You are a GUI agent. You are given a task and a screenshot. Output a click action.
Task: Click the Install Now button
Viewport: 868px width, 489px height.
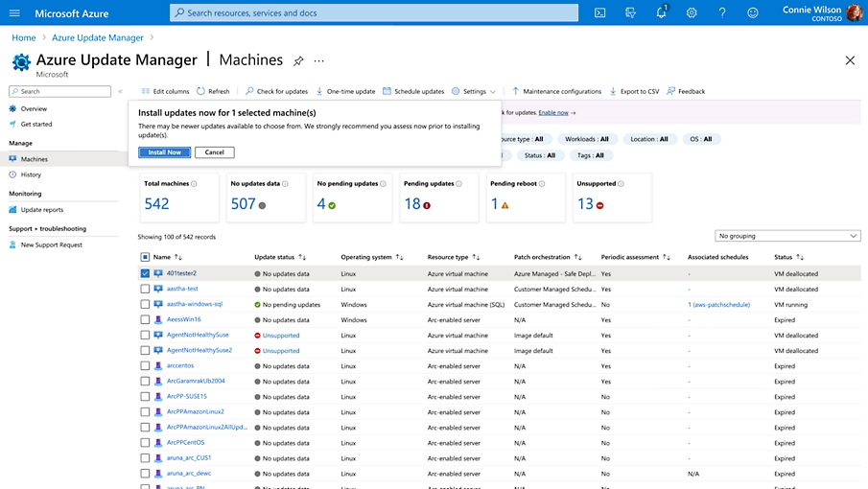click(x=164, y=152)
